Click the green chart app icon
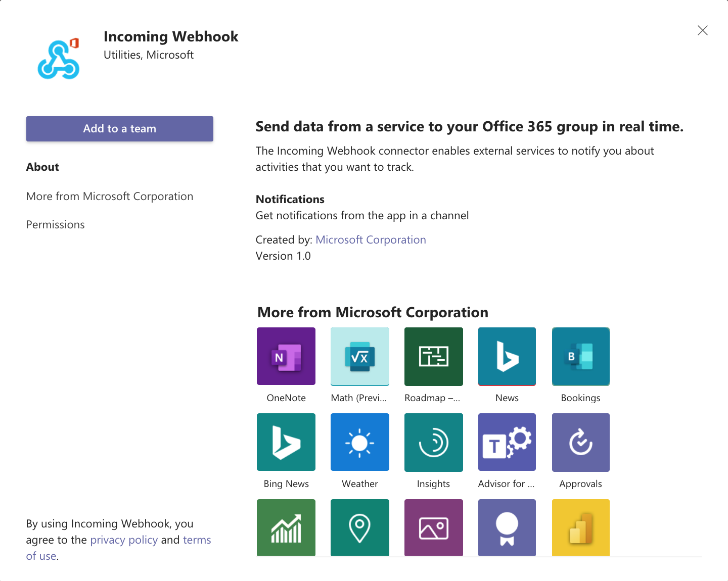Screen dimensions: 728x581 click(286, 527)
